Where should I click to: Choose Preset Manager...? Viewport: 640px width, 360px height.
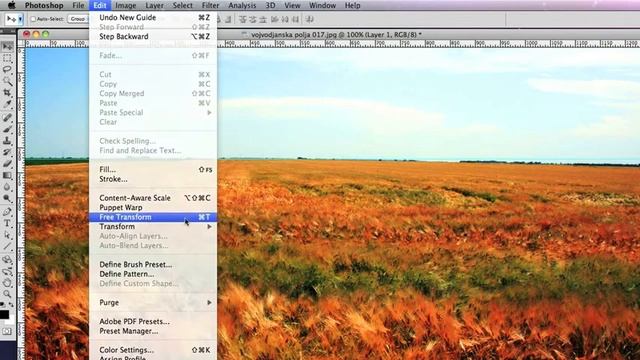[x=153, y=331]
